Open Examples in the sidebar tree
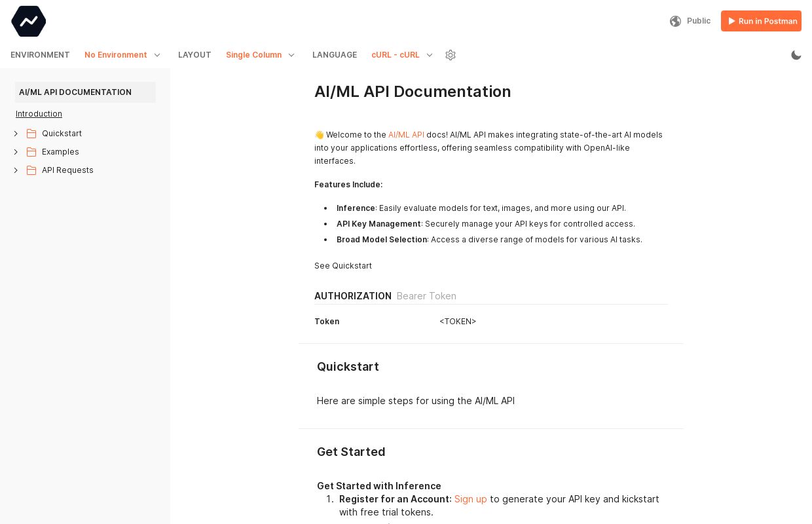Image resolution: width=812 pixels, height=524 pixels. pos(60,152)
